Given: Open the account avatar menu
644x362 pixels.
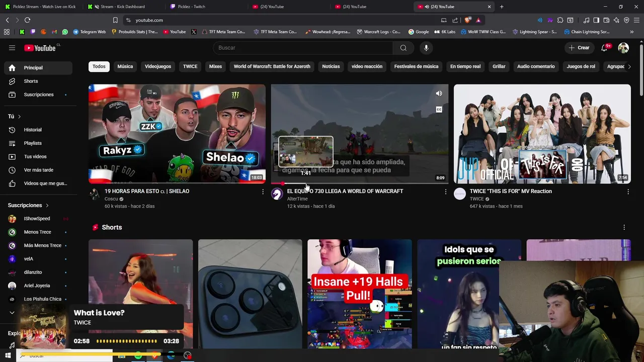Looking at the screenshot, I should [623, 48].
